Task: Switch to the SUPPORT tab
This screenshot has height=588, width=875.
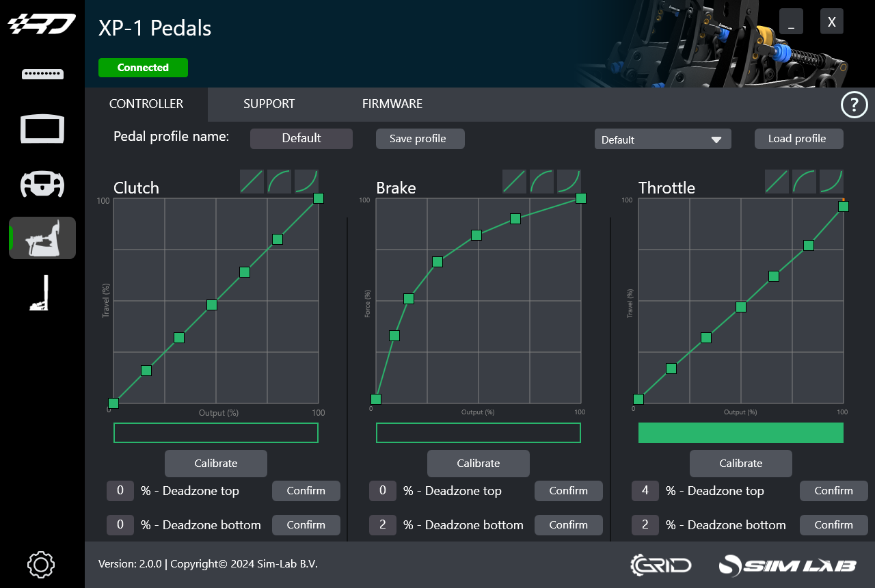Action: [269, 104]
